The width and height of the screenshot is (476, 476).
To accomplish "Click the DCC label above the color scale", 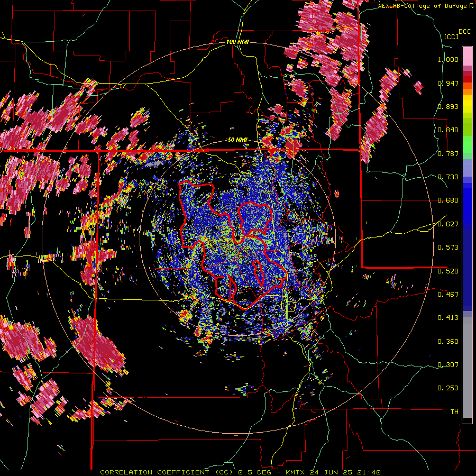I will click(464, 32).
